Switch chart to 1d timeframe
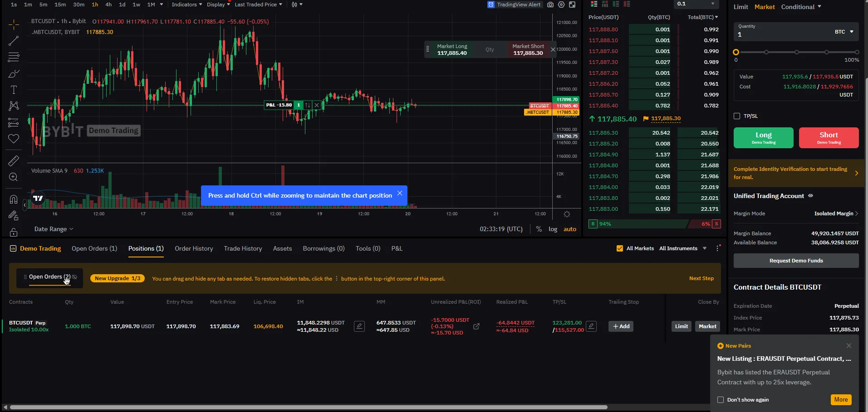This screenshot has width=868, height=412. click(x=122, y=5)
